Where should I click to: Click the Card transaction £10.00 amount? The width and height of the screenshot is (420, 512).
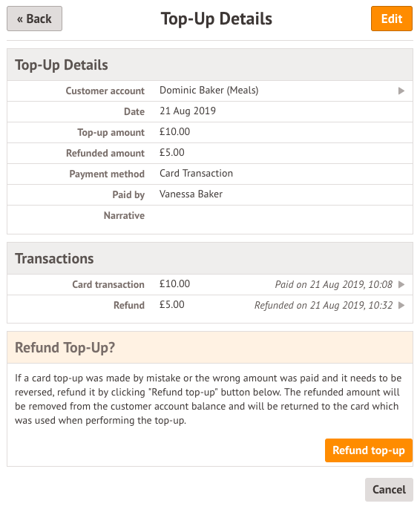pyautogui.click(x=174, y=283)
